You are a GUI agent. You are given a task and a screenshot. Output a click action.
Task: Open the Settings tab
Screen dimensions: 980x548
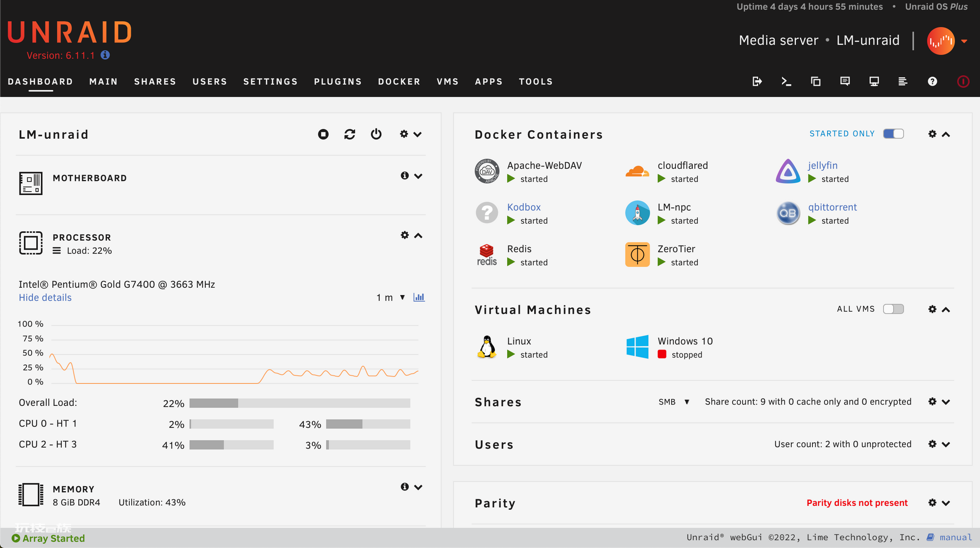click(270, 81)
